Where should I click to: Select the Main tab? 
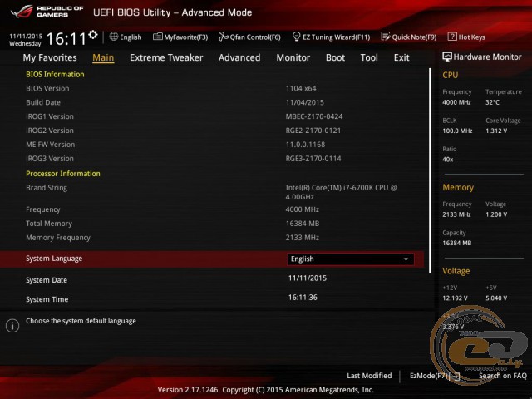click(103, 57)
